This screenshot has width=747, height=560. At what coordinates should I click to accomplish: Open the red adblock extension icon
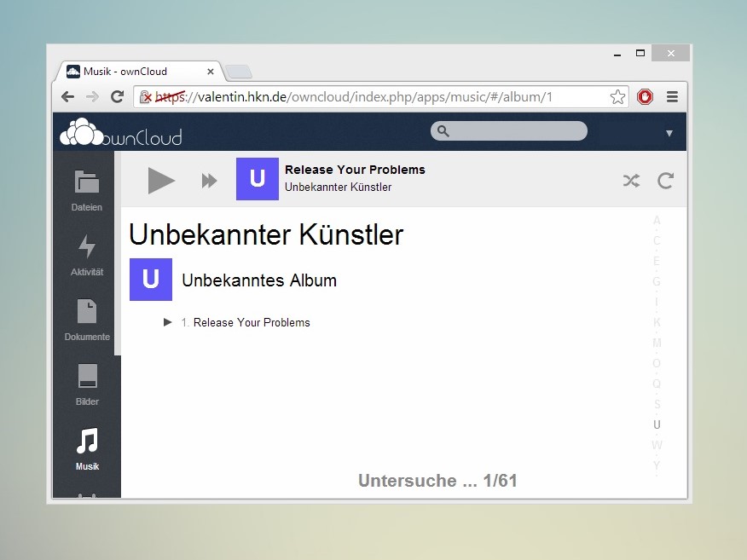tap(645, 97)
